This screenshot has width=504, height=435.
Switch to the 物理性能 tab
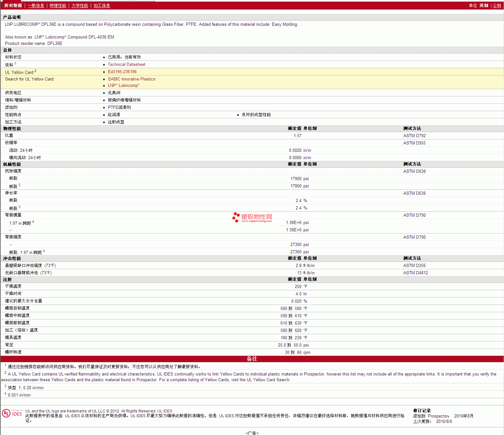[x=58, y=6]
